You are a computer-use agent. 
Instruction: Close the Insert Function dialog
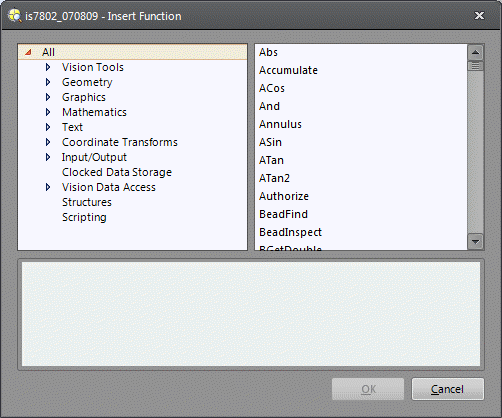[479, 16]
